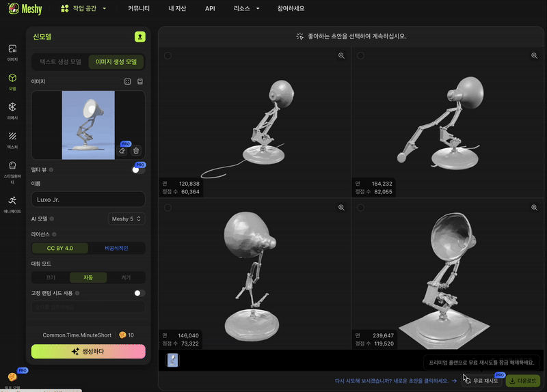This screenshot has height=392, width=547.
Task: Zoom into the 239,647 faces draft
Action: point(534,208)
